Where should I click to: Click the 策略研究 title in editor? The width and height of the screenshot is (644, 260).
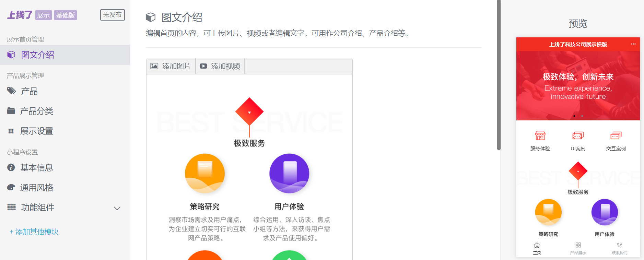[x=205, y=206]
